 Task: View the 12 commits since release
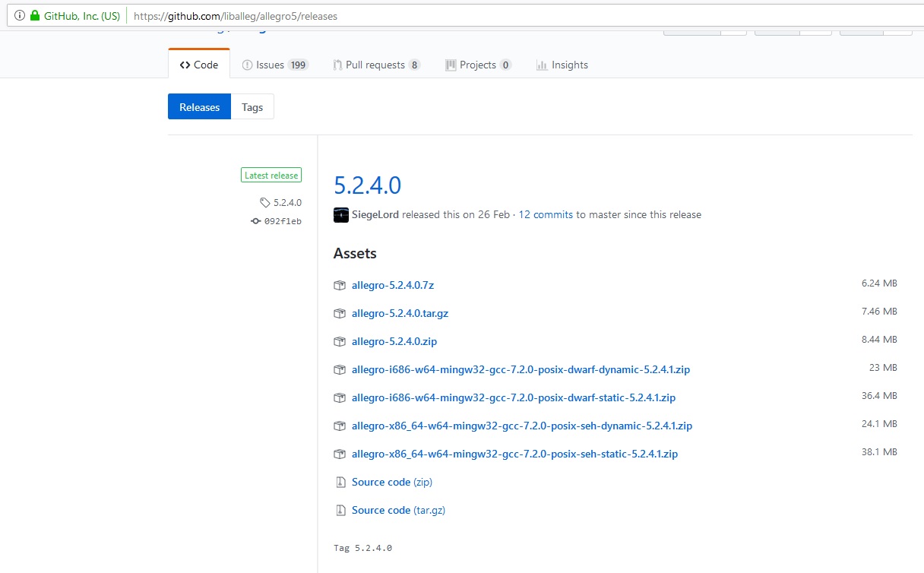point(546,215)
